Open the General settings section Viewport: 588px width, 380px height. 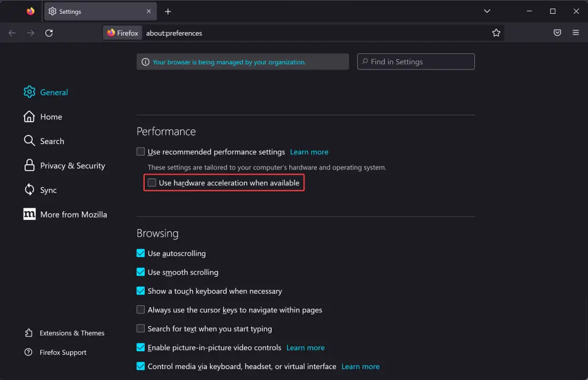coord(53,92)
